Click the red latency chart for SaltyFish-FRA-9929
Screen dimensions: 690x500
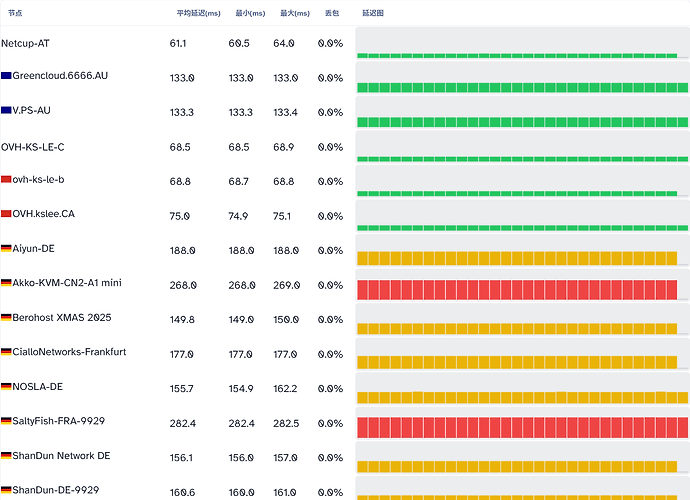(522, 423)
